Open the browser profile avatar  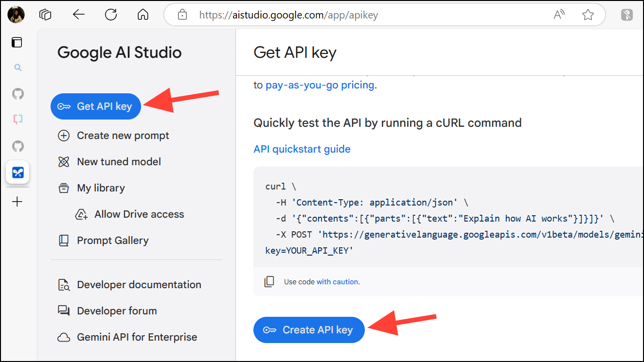[16, 15]
